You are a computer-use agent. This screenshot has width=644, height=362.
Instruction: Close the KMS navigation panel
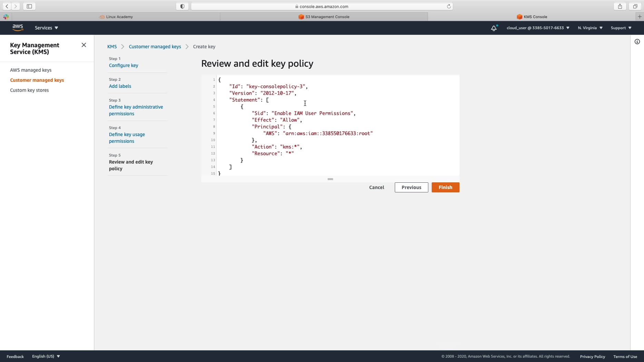point(84,45)
